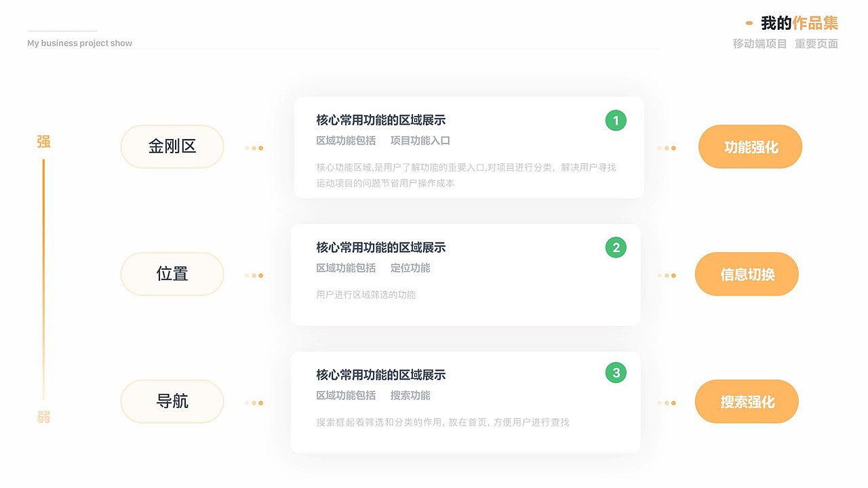Click My business project show text
The width and height of the screenshot is (868, 488).
click(80, 43)
